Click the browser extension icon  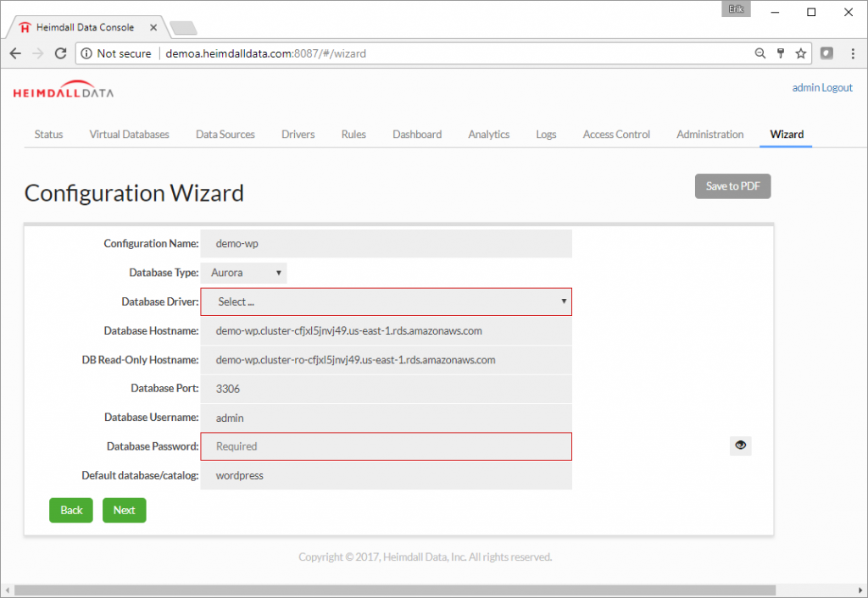click(826, 53)
